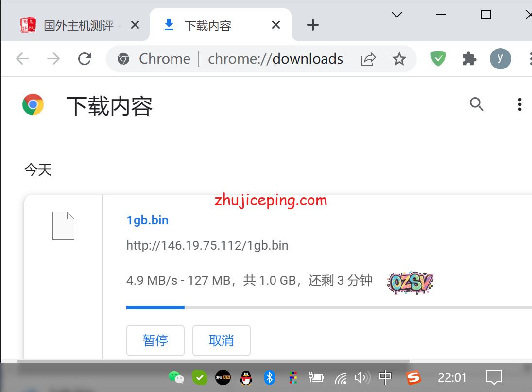The width and height of the screenshot is (532, 392).
Task: Click the Chrome profile avatar 'y'
Action: [x=500, y=59]
